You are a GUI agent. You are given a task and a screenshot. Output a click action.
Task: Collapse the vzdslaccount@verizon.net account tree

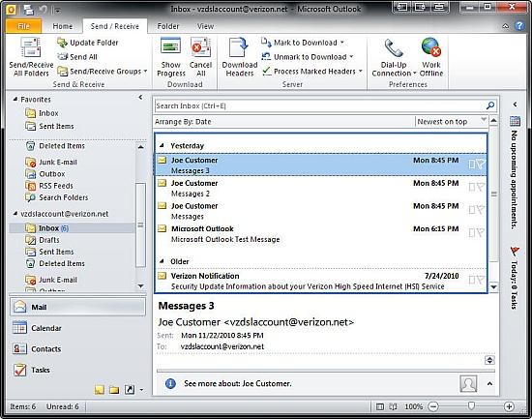(15, 214)
